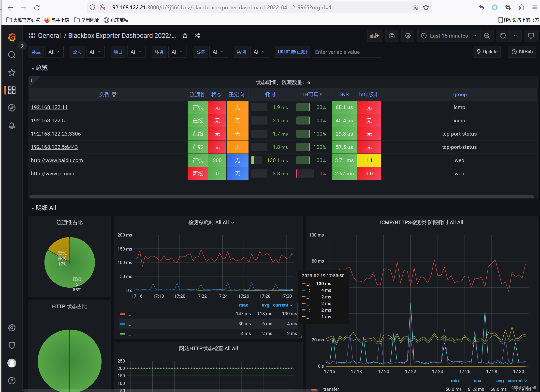Click status table horizontal scrollbar
The image size is (540, 392).
click(281, 197)
